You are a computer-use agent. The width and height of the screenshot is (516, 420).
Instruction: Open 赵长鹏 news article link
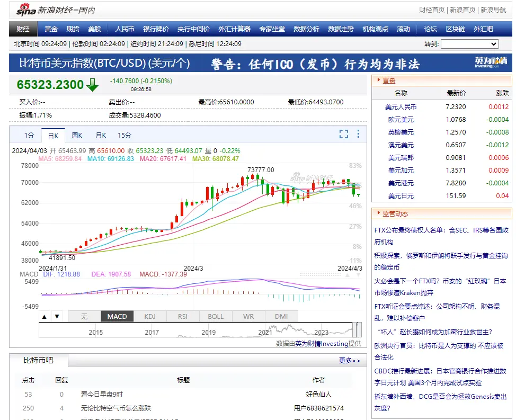pos(435,332)
